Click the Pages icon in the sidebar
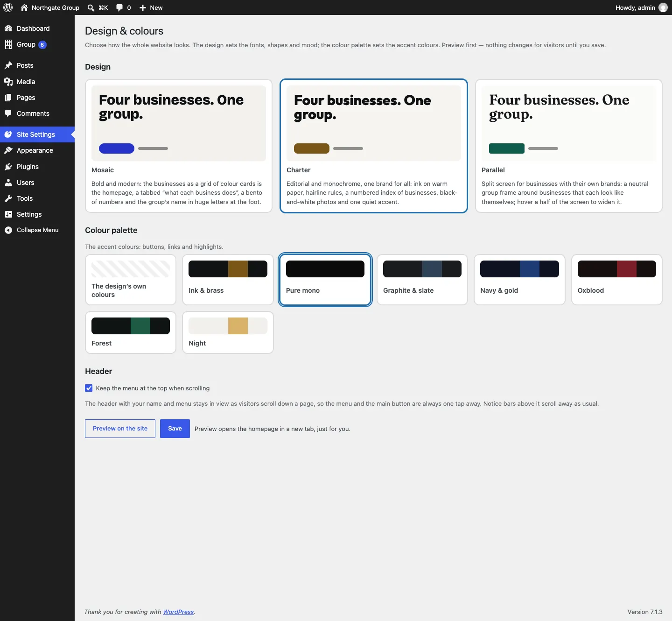The height and width of the screenshot is (621, 672). [8, 98]
